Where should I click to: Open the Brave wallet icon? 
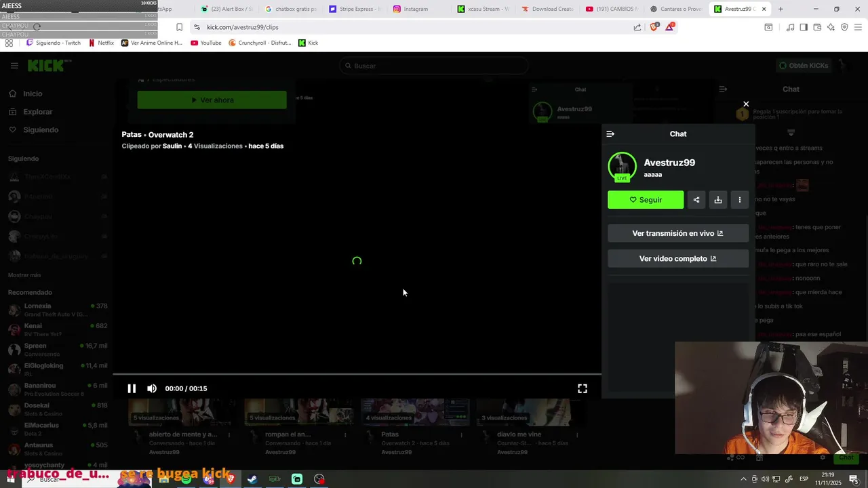click(817, 27)
